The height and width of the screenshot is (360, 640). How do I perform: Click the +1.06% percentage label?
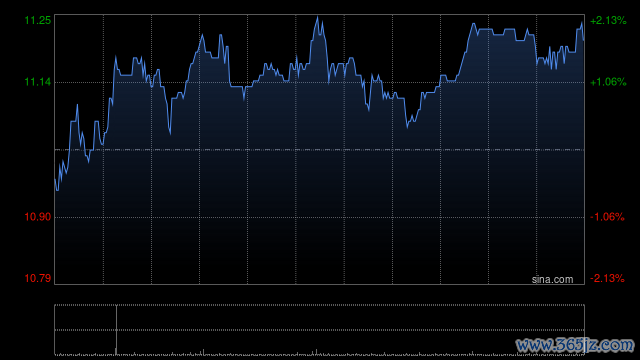pyautogui.click(x=608, y=82)
